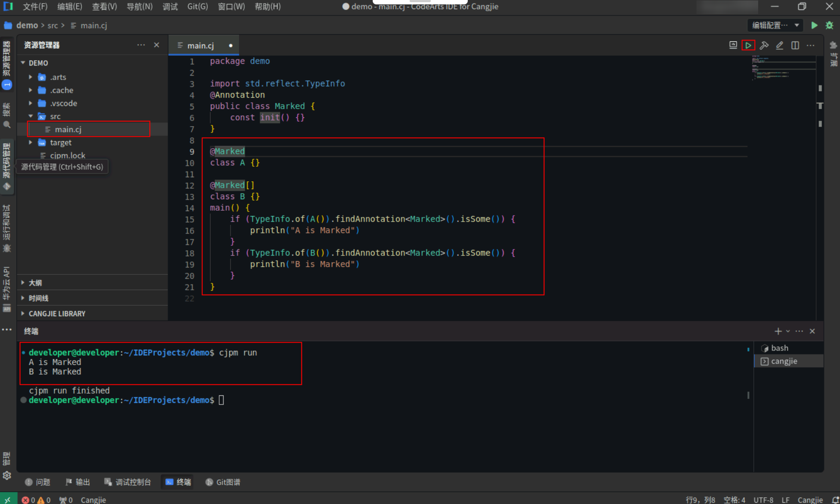The height and width of the screenshot is (504, 840).
Task: Click the preview panel icon left of the run button
Action: (x=733, y=45)
